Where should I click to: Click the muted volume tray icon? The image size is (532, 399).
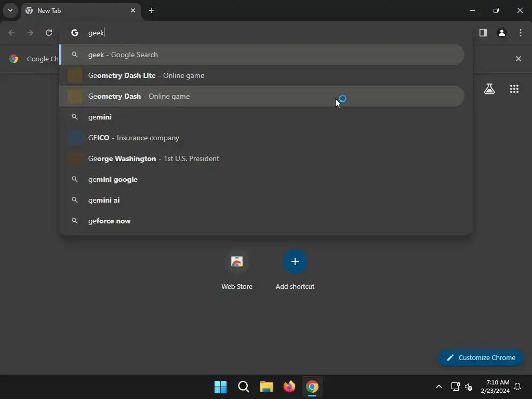pos(469,387)
